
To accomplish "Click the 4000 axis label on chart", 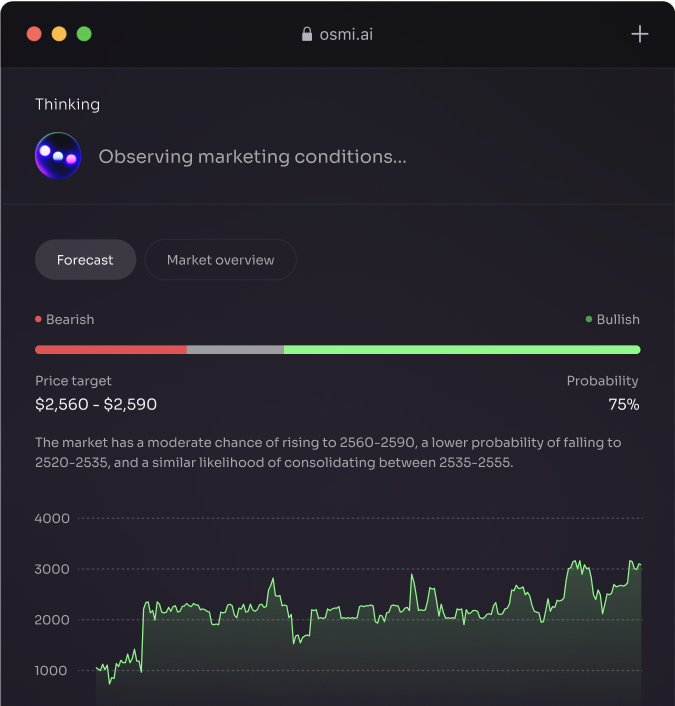I will click(52, 519).
